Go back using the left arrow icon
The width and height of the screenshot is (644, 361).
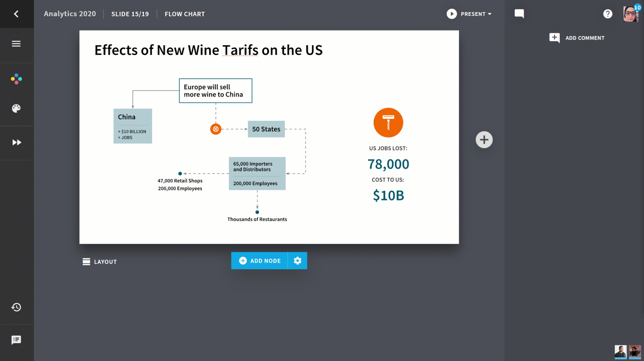click(x=16, y=14)
